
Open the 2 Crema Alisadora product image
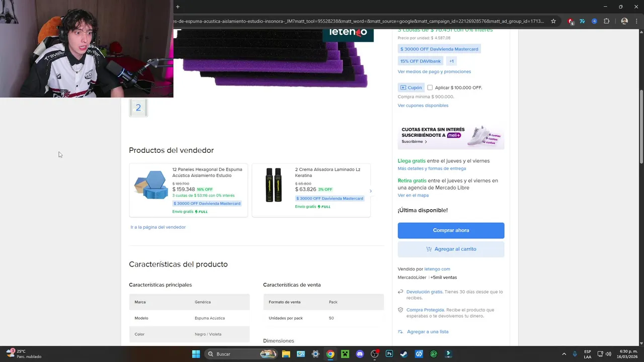(x=274, y=185)
